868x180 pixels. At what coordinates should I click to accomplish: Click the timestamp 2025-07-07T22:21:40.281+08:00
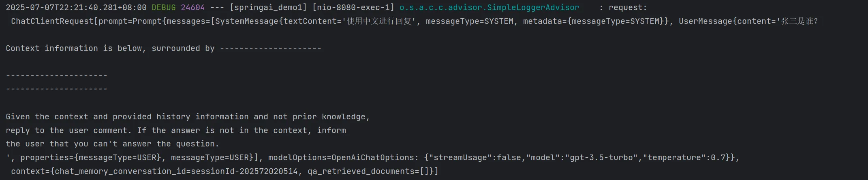(76, 7)
